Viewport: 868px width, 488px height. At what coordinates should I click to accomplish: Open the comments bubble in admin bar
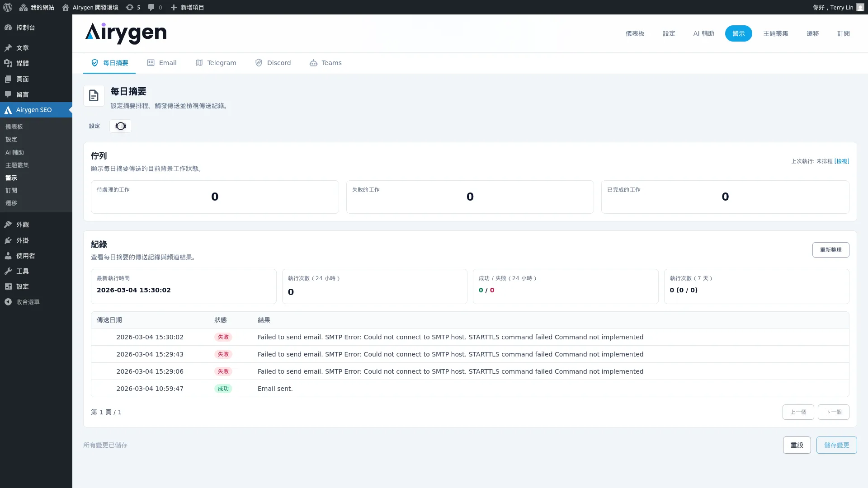pyautogui.click(x=155, y=7)
